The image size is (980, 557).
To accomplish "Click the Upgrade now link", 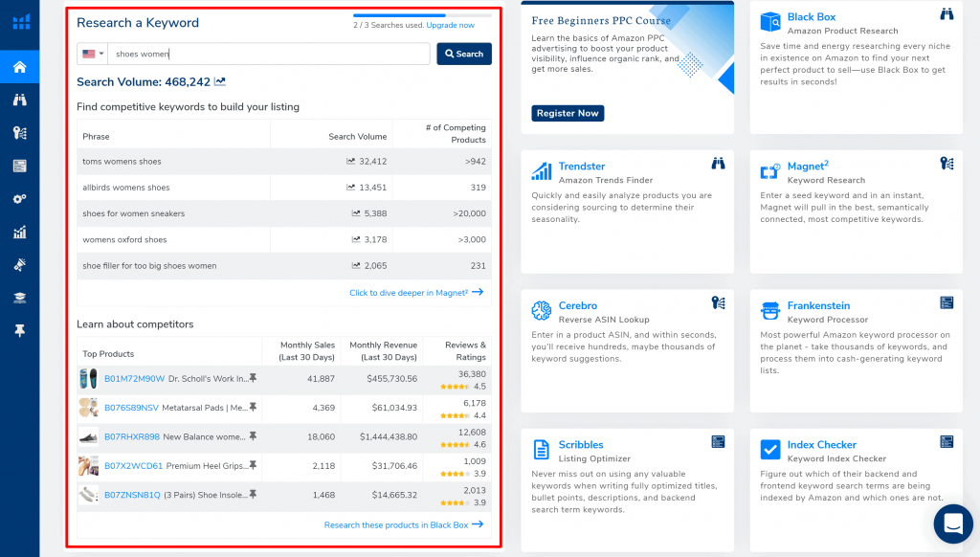I will pos(450,25).
